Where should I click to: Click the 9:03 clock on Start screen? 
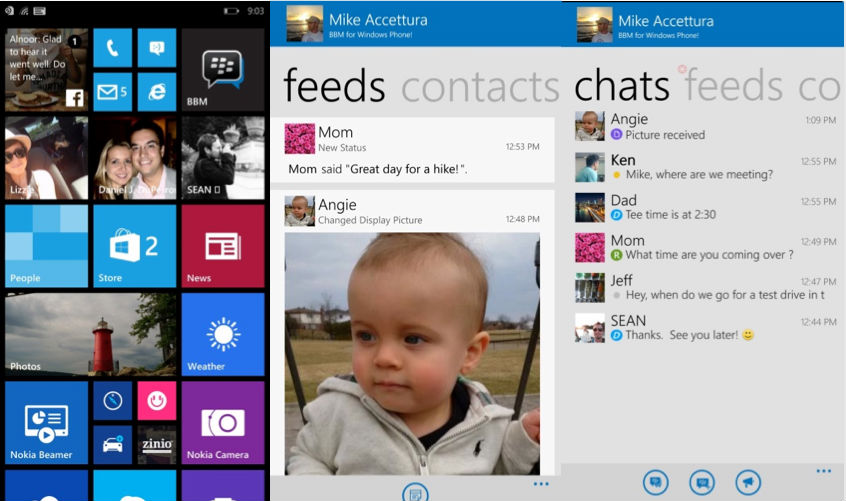[x=256, y=11]
